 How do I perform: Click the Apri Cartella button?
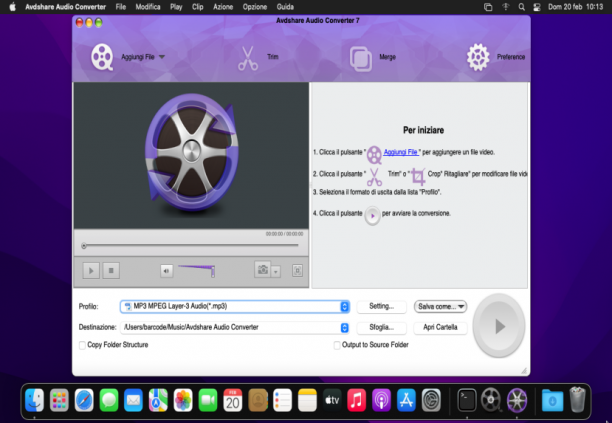coord(440,327)
